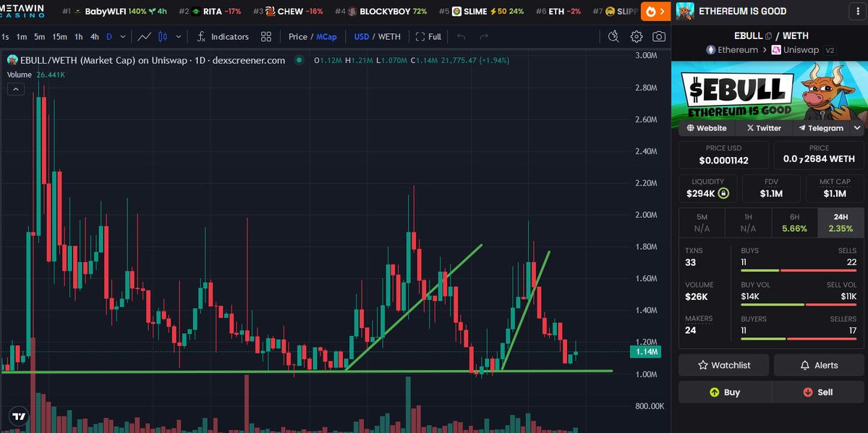Viewport: 868px width, 433px height.
Task: Click the green Buy button
Action: pos(725,392)
